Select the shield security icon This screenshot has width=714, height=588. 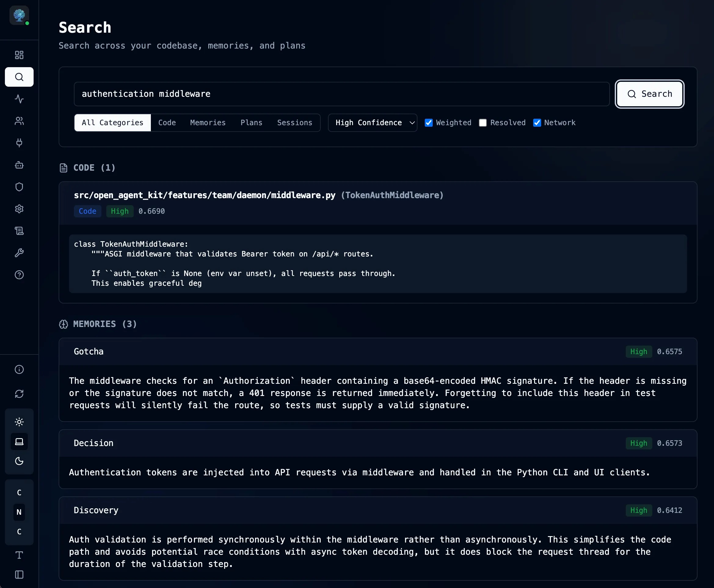click(19, 187)
